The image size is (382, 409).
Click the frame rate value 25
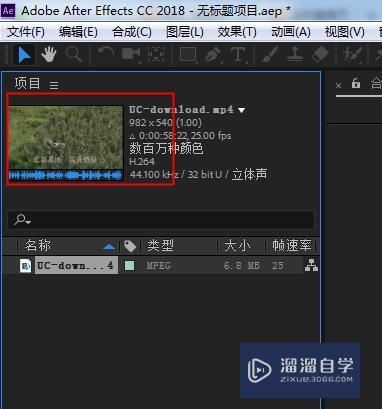click(x=278, y=266)
